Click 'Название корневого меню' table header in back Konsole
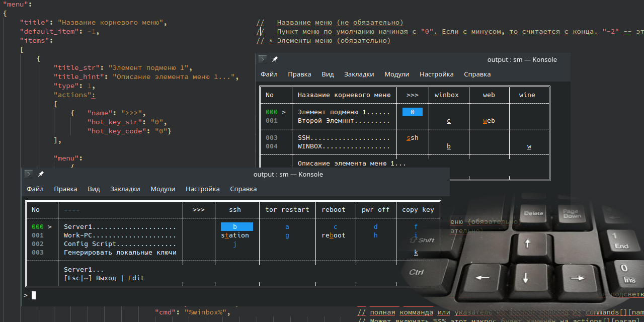 344,95
